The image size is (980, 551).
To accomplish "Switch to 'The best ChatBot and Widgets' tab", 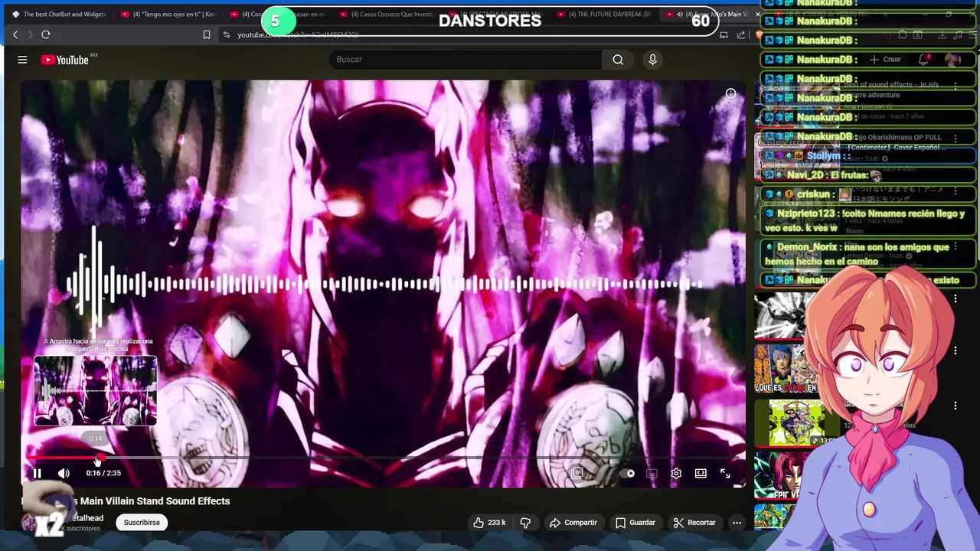I will coord(58,14).
